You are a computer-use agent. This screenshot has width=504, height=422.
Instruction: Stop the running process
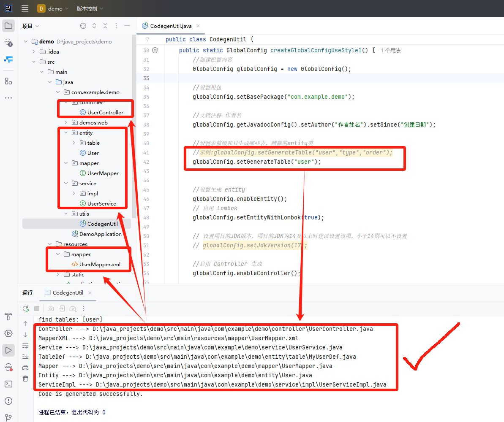click(x=37, y=308)
